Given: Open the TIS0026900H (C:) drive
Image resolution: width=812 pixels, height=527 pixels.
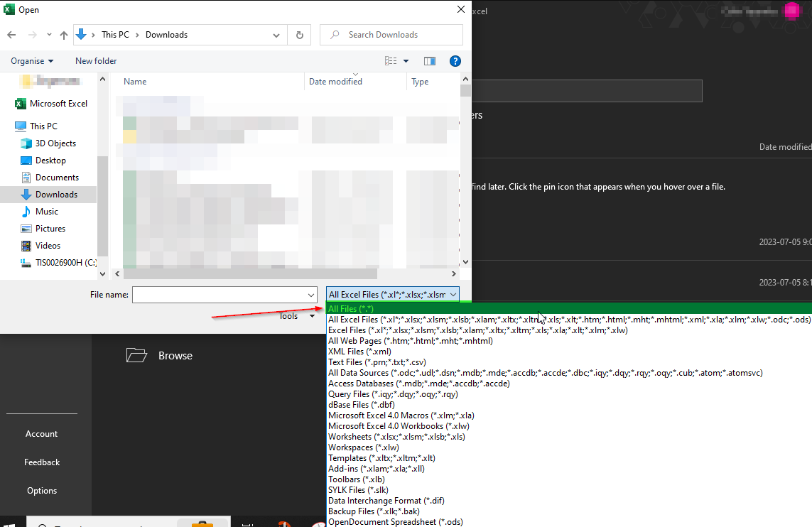Looking at the screenshot, I should pos(58,263).
